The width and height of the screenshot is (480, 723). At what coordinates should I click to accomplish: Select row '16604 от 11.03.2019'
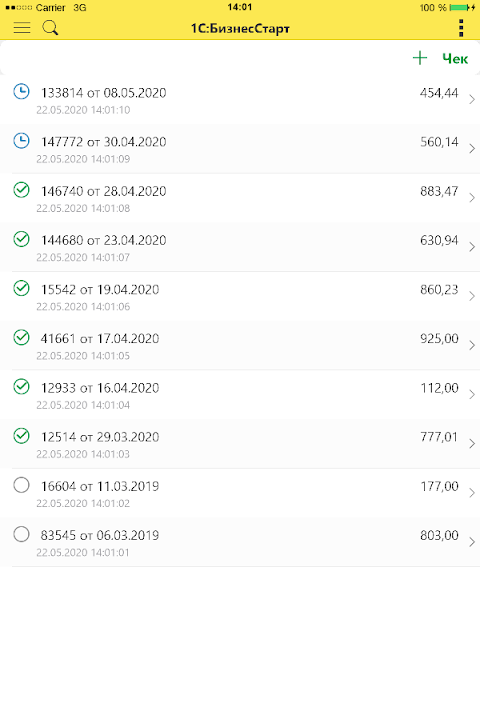tap(240, 493)
